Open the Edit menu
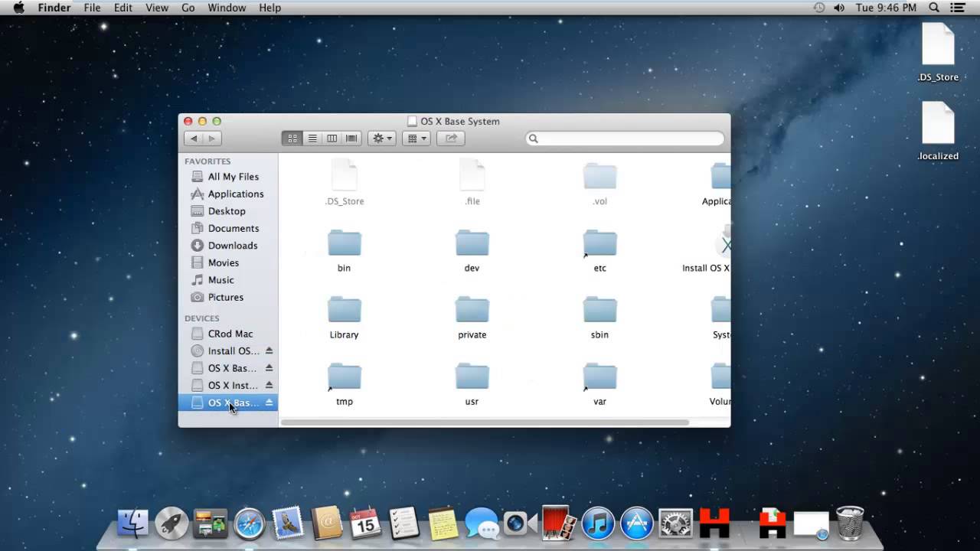Viewport: 980px width, 551px height. 123,8
